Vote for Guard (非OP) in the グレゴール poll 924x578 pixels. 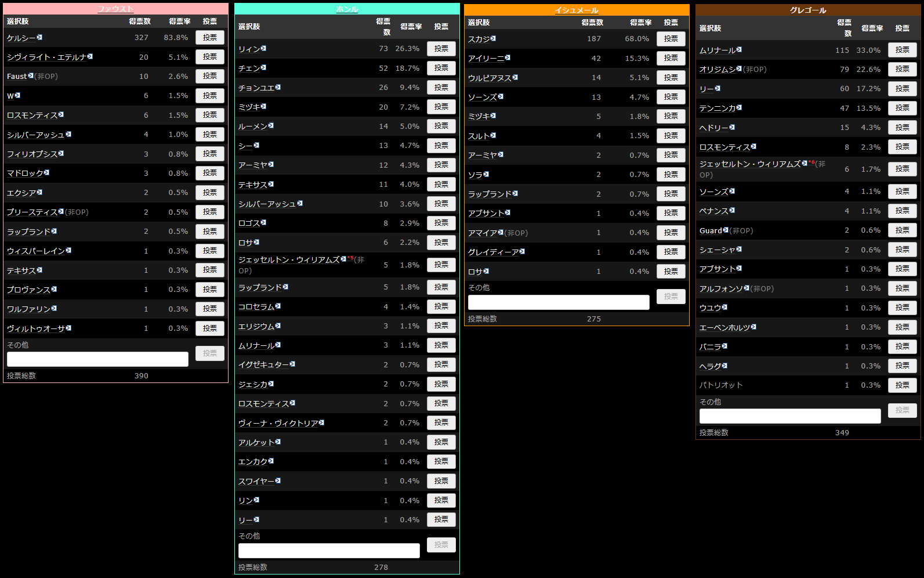coord(903,230)
